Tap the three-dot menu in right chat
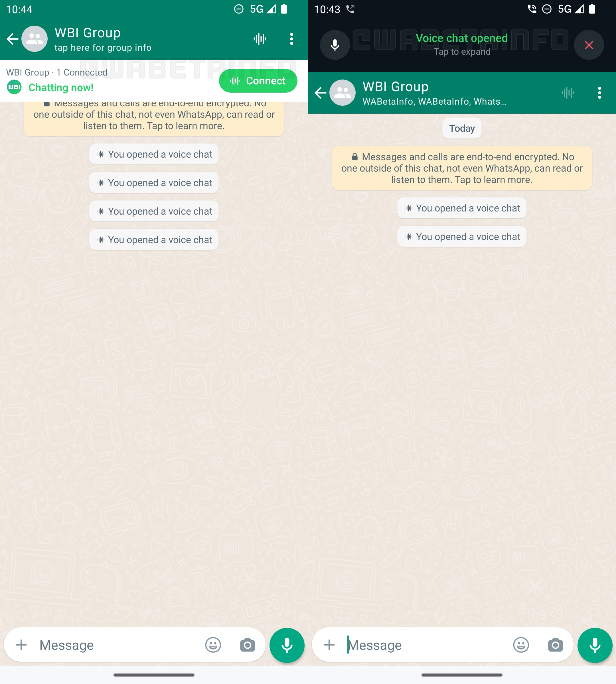The image size is (616, 684). click(600, 93)
